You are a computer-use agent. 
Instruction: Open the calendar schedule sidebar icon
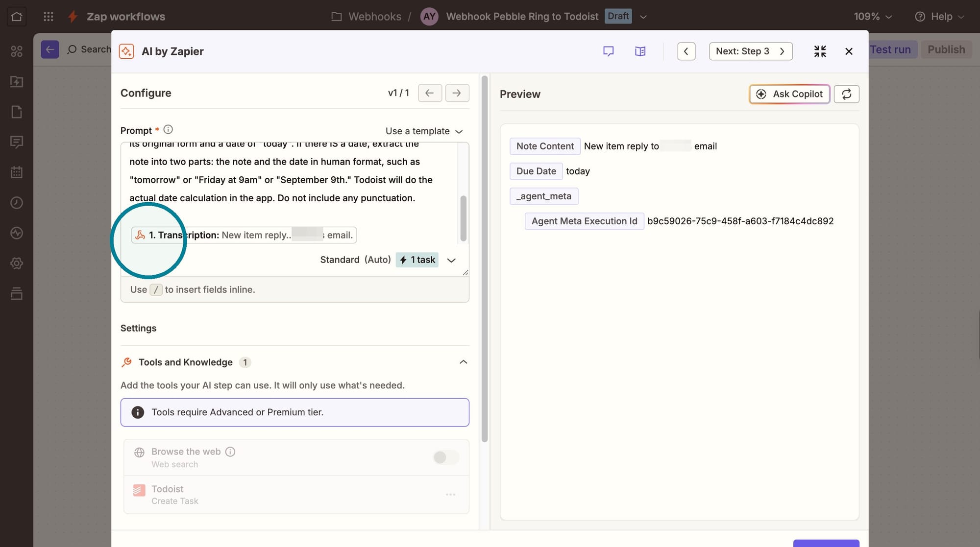pos(17,172)
